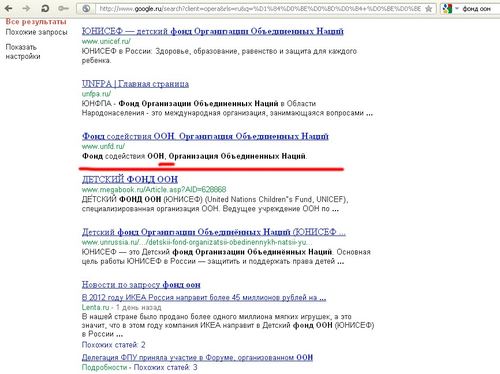
Task: Open Похожие запросы sidebar option
Action: (36, 32)
